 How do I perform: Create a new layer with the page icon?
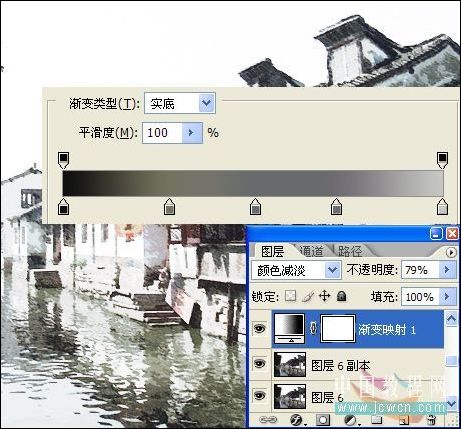click(404, 420)
